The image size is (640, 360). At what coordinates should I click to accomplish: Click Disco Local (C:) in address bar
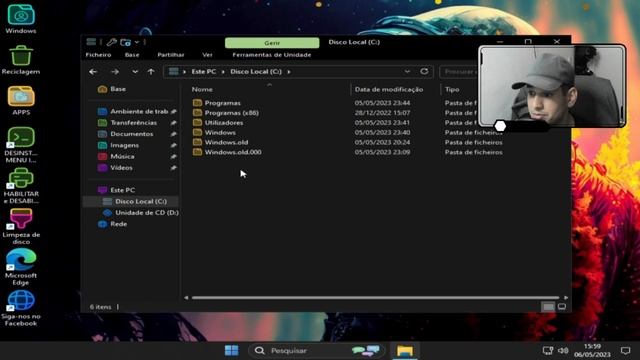tap(256, 71)
